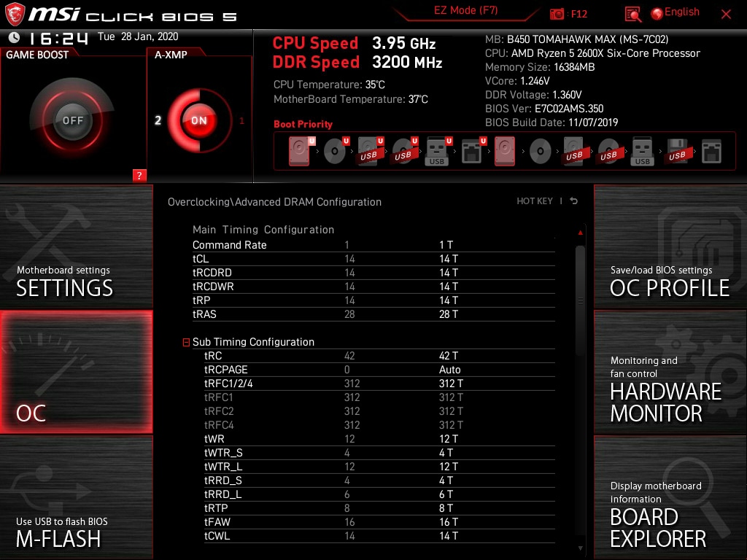This screenshot has width=747, height=560.
Task: Click the scroll down arrow in timing list
Action: click(580, 548)
